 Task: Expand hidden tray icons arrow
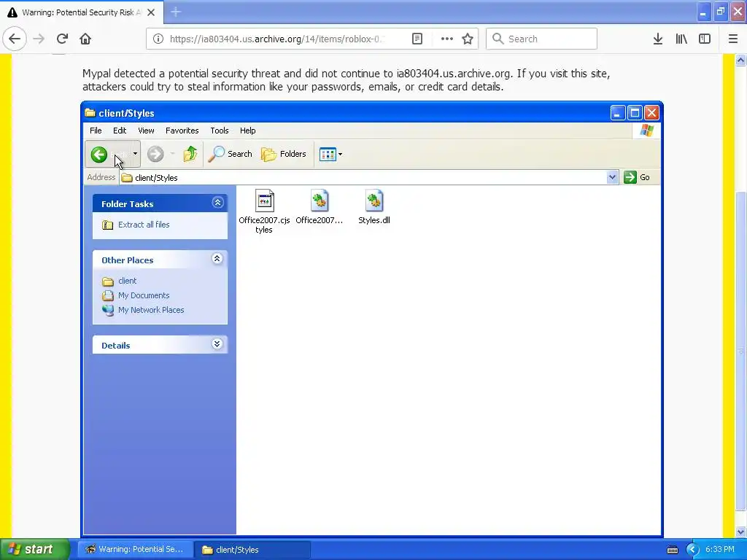[x=693, y=550]
